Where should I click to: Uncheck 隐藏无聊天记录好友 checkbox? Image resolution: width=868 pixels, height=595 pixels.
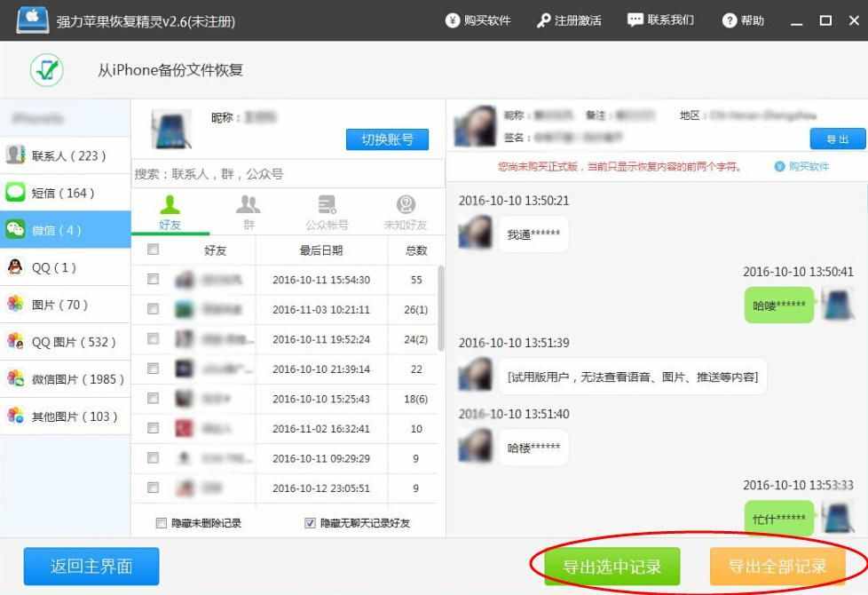click(310, 523)
